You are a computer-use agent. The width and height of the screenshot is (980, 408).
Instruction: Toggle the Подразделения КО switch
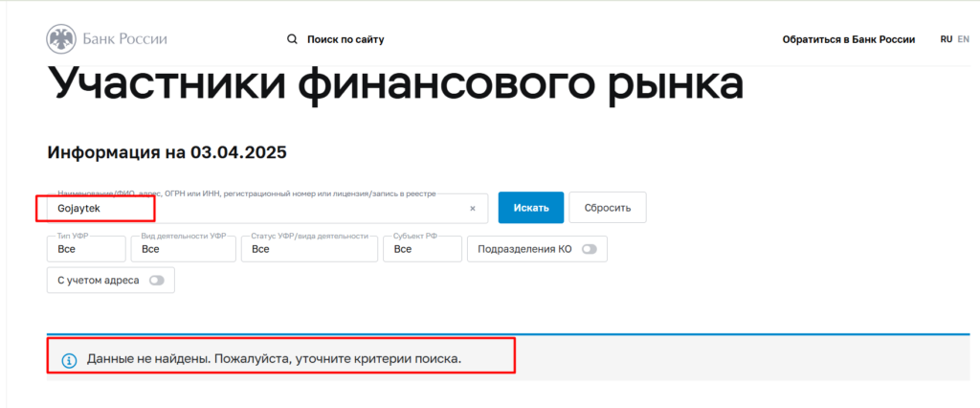(x=590, y=249)
